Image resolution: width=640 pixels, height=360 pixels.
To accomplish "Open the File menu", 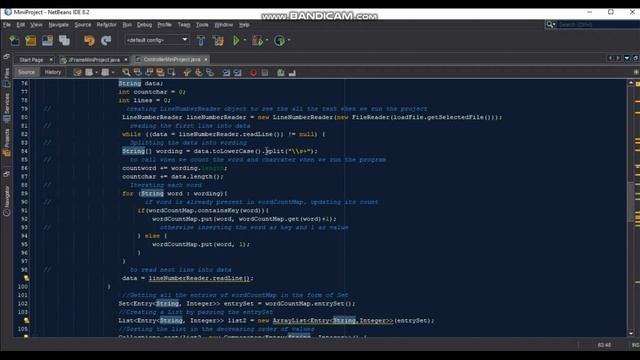I will coord(7,25).
